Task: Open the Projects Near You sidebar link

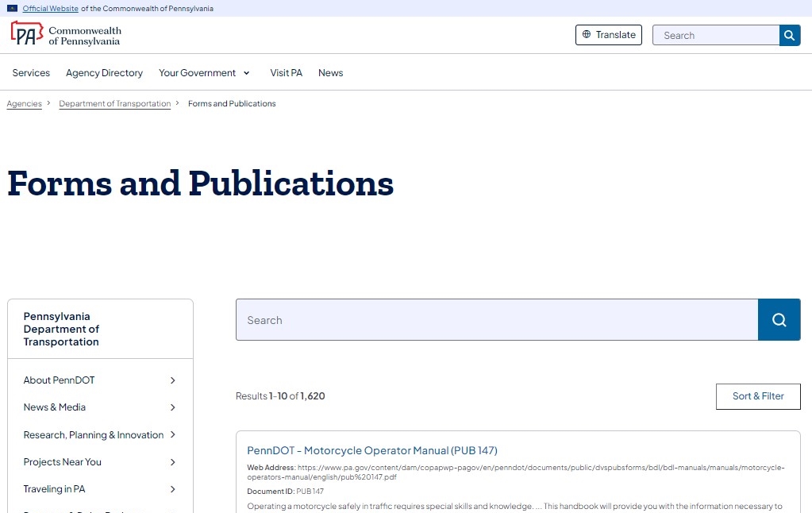Action: (62, 461)
